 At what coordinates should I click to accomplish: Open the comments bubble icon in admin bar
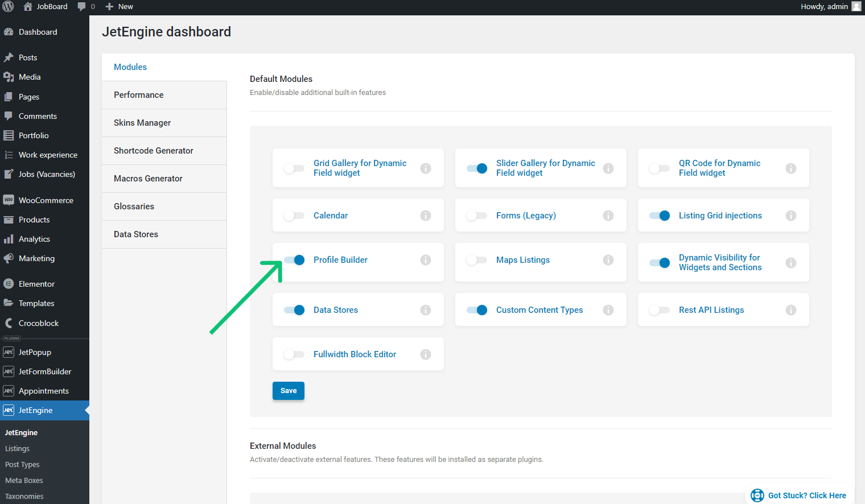[x=82, y=7]
